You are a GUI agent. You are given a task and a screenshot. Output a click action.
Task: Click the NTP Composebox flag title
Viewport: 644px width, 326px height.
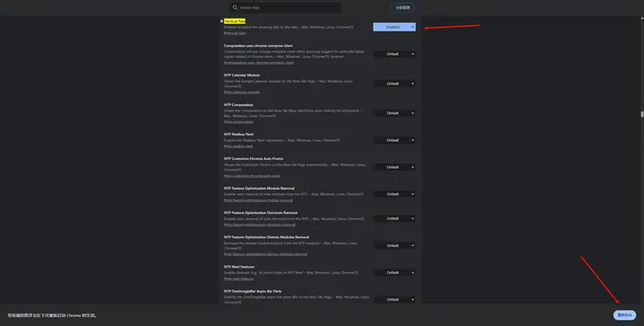coord(238,105)
